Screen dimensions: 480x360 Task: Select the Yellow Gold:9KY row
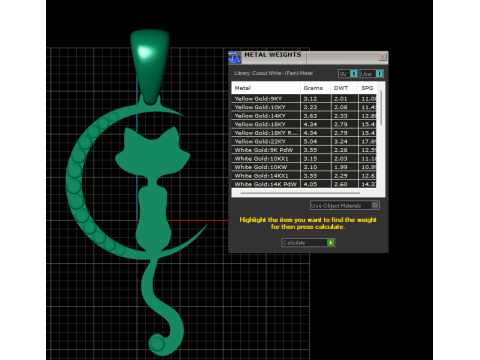304,99
